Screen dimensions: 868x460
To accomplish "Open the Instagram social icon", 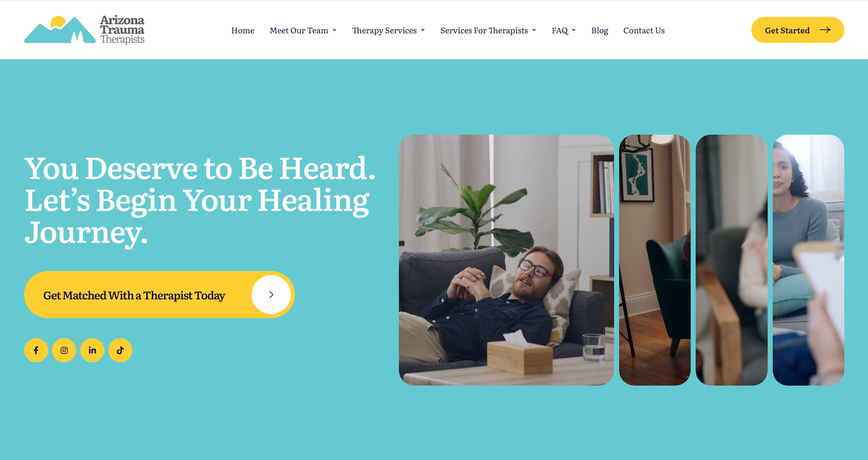I will [64, 350].
